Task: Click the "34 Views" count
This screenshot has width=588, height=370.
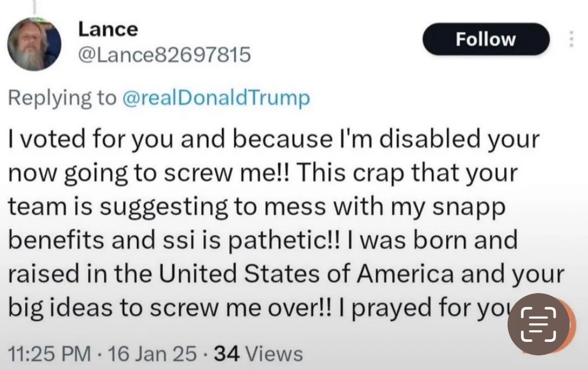Action: point(258,354)
